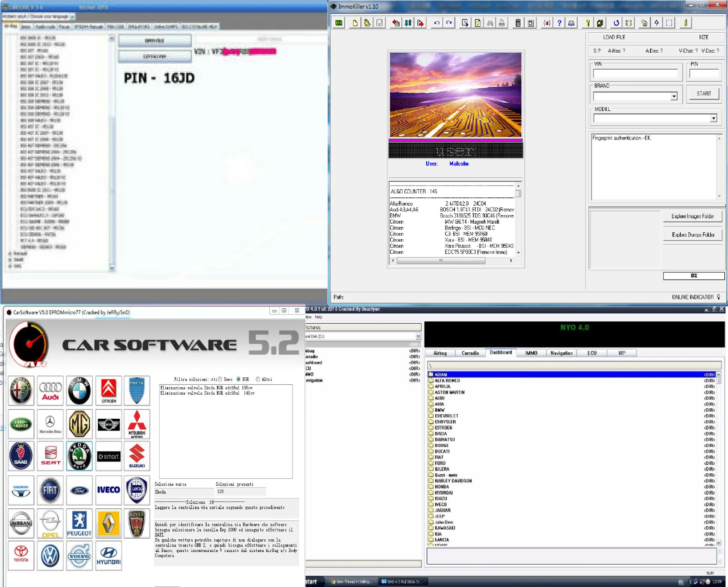728x587 pixels.
Task: Select the EGR radio button filter
Action: (238, 379)
